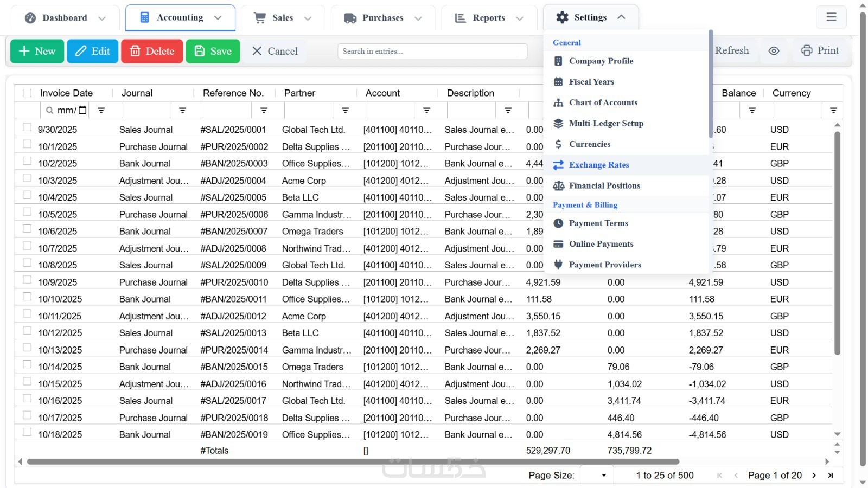Check the row dated 10/5/2025

click(27, 212)
